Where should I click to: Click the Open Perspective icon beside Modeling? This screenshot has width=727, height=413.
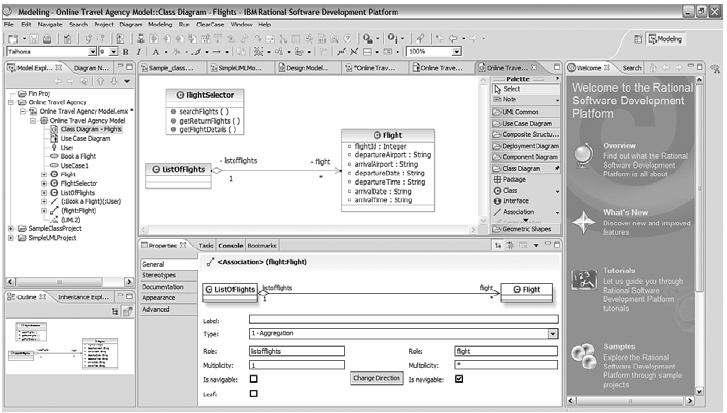pyautogui.click(x=638, y=39)
